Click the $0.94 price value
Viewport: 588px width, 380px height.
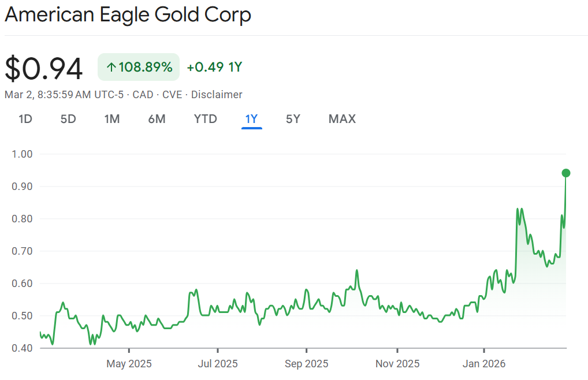click(x=44, y=68)
